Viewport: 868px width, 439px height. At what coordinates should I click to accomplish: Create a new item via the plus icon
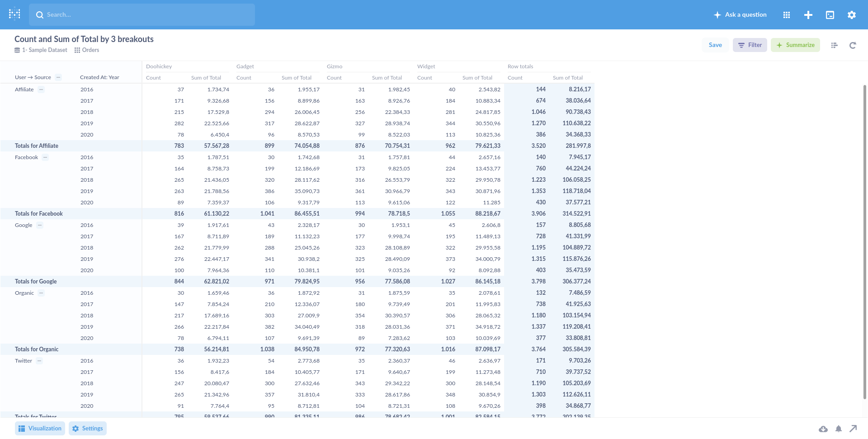click(x=808, y=14)
